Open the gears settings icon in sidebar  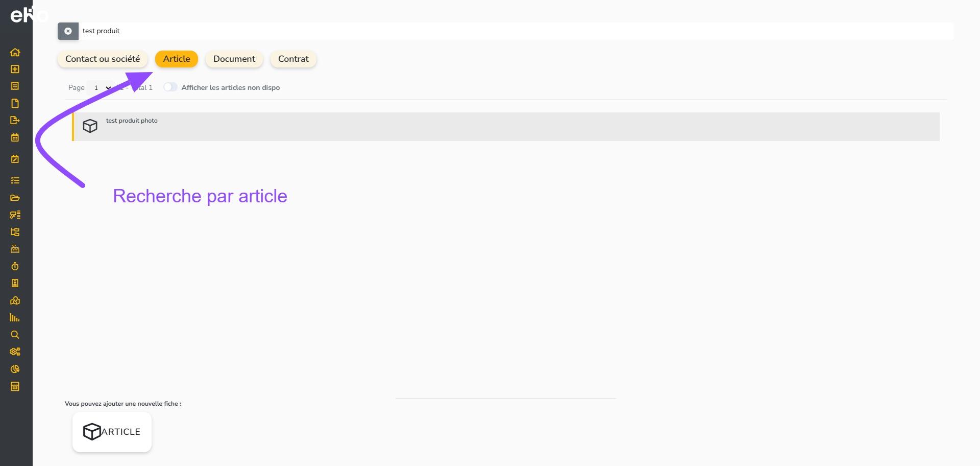[x=15, y=352]
